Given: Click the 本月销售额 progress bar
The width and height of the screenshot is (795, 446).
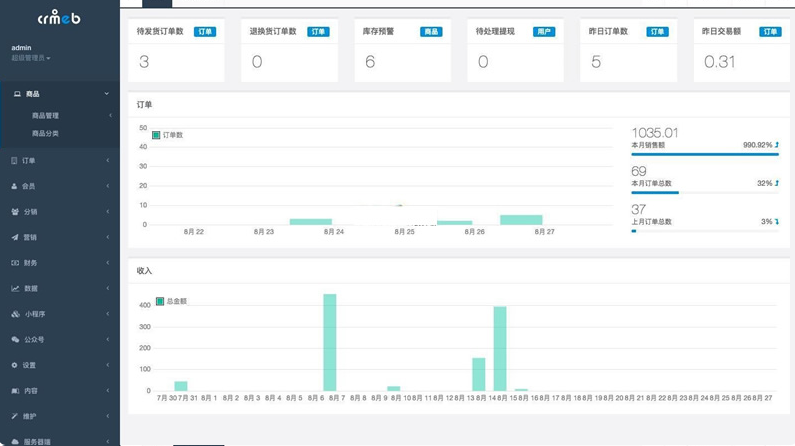Looking at the screenshot, I should [705, 154].
